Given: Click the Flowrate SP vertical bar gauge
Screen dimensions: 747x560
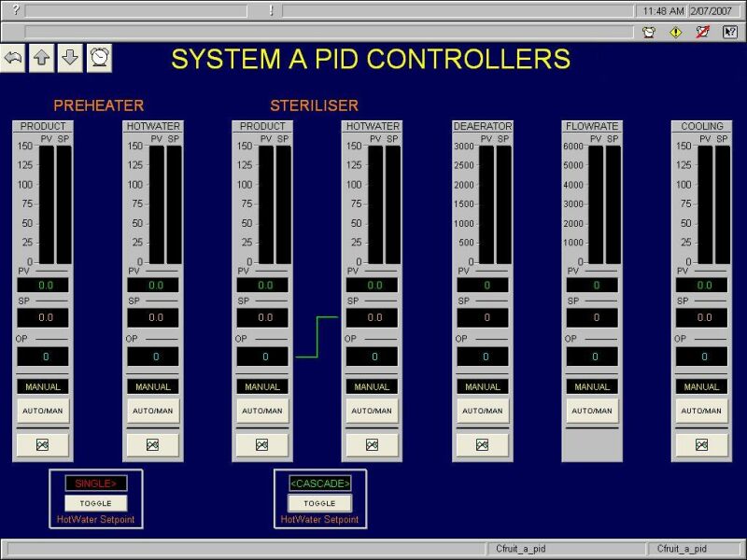Looking at the screenshot, I should coord(613,204).
